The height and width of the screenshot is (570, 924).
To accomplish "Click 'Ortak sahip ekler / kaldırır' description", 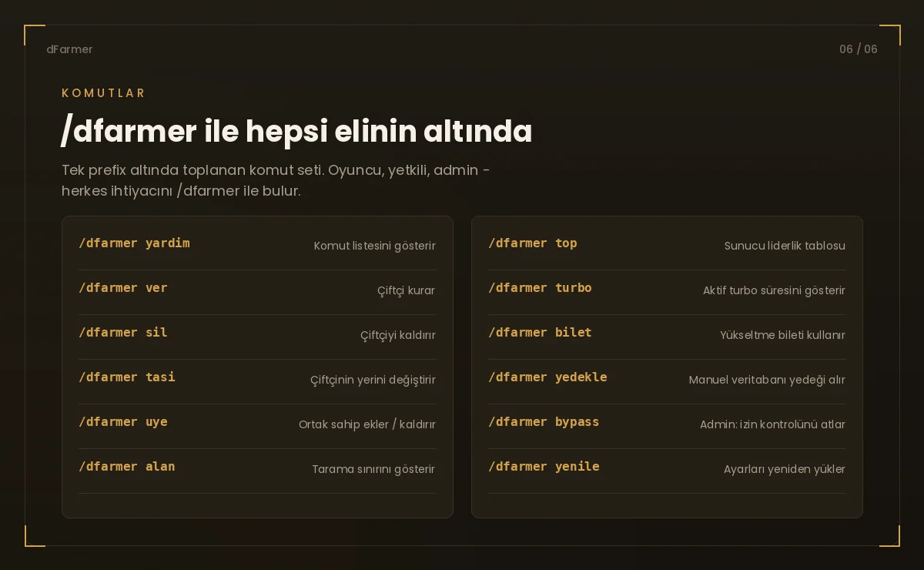I will [367, 424].
